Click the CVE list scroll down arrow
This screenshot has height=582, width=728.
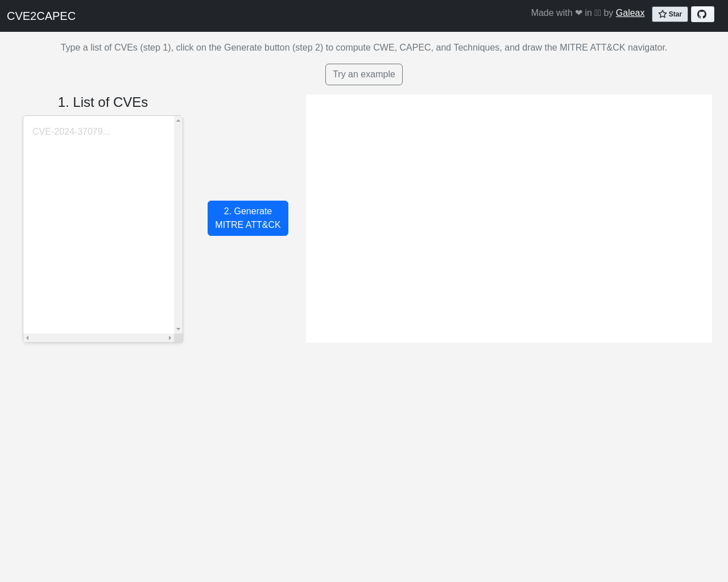coord(178,329)
